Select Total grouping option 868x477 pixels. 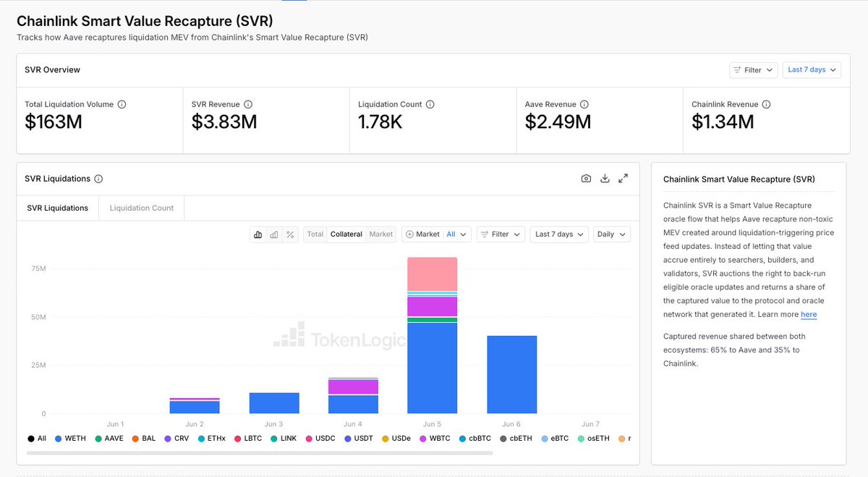[315, 234]
